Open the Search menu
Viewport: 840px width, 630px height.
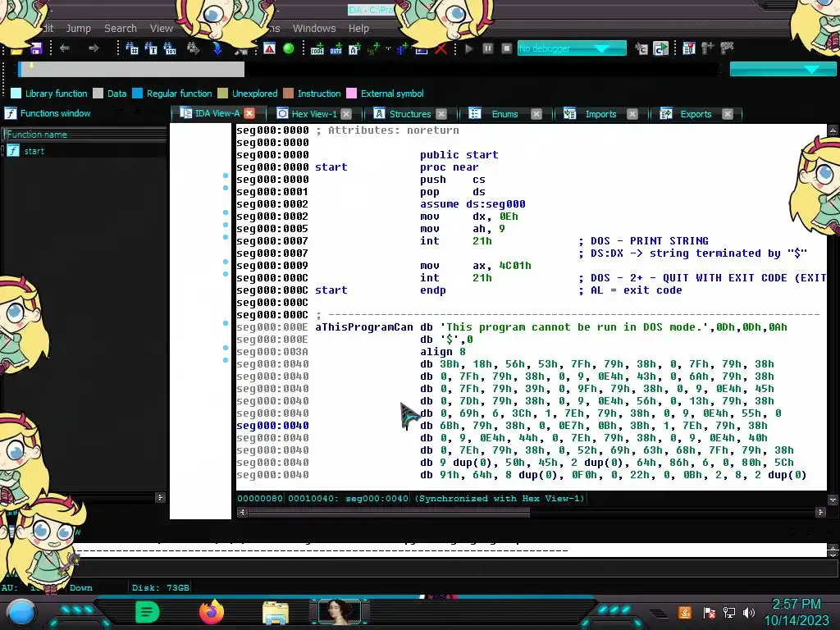[x=121, y=29]
